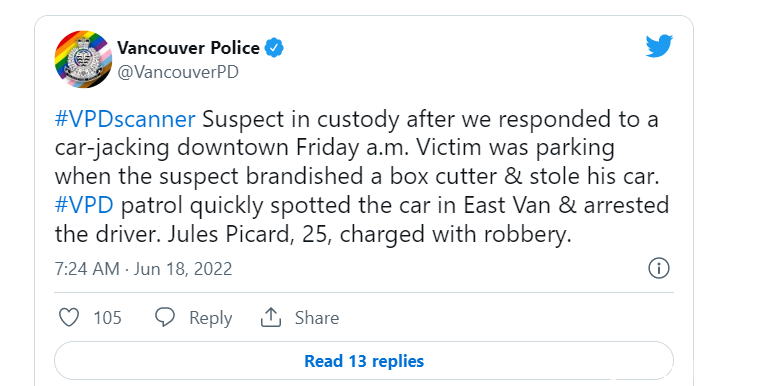Click the tweet text mentioning Jules Picard

click(x=313, y=235)
